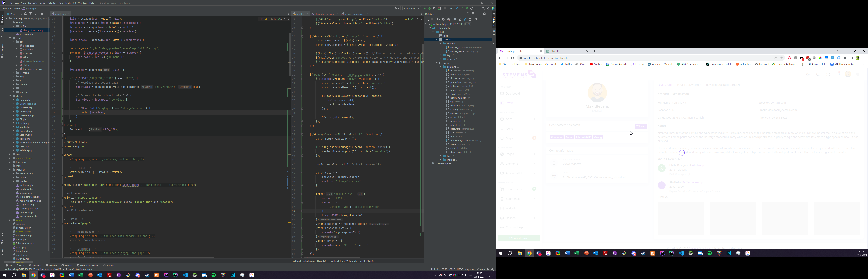This screenshot has width=868, height=279.
Task: Click Show Git history clock icon
Action: [472, 8]
